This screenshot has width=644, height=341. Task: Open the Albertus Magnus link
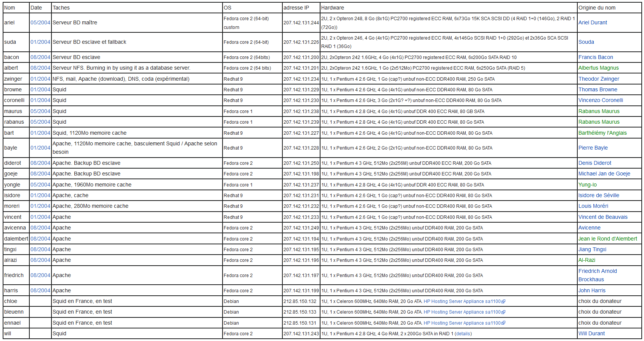pyautogui.click(x=598, y=68)
